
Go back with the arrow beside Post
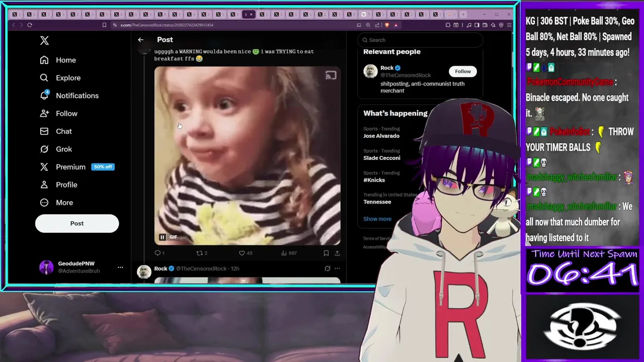(x=141, y=40)
